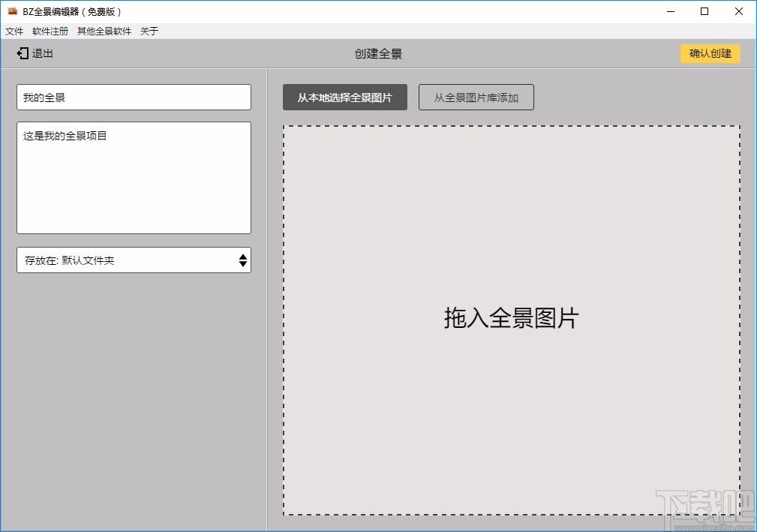Minimize the BZ全景编辑器 window
The image size is (757, 532).
click(671, 11)
